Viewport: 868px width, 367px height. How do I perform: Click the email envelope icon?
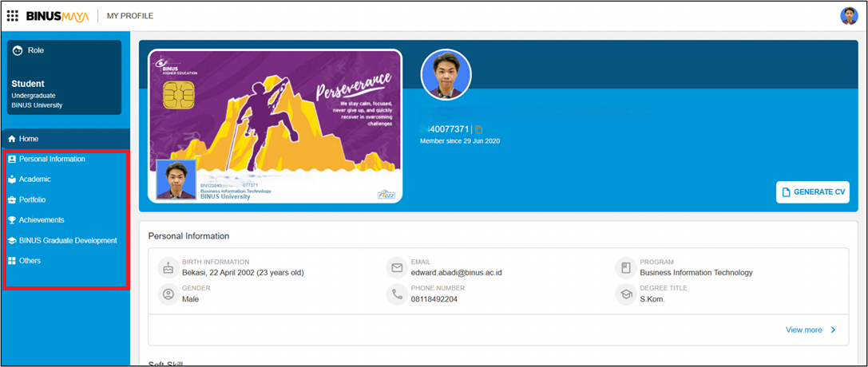pyautogui.click(x=396, y=267)
